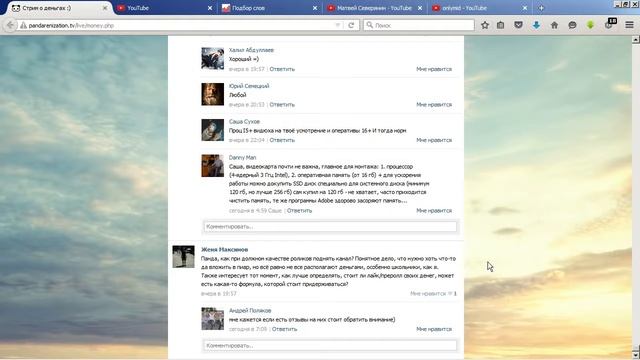The height and width of the screenshot is (360, 640).
Task: Click Ответить under Халил Абдуллаев's comment
Action: pyautogui.click(x=282, y=69)
